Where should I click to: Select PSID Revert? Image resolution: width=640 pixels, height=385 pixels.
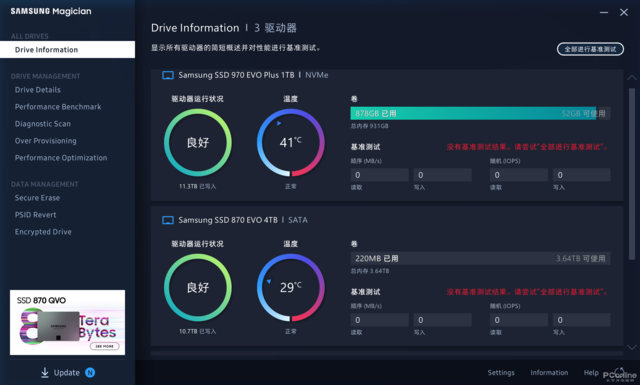click(x=36, y=215)
